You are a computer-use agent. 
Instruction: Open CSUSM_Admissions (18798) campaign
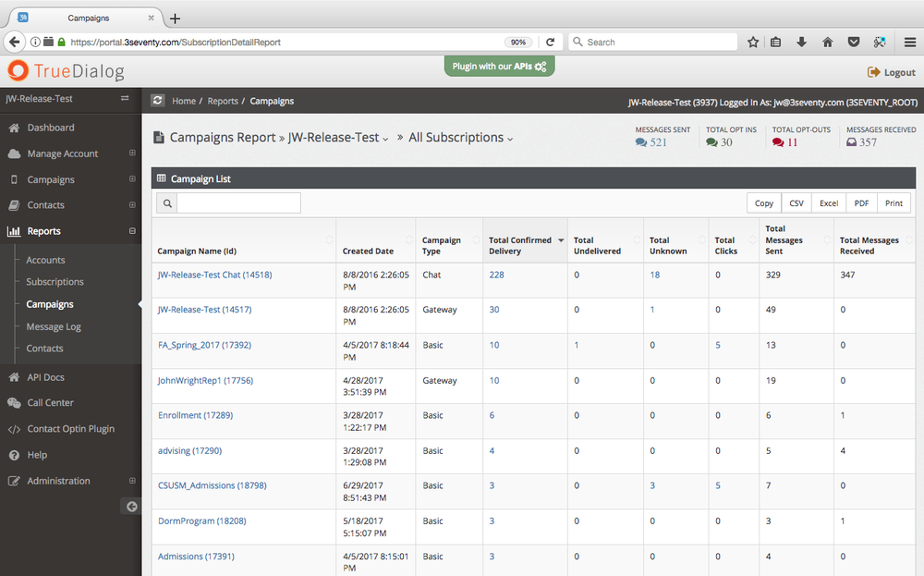(x=213, y=485)
